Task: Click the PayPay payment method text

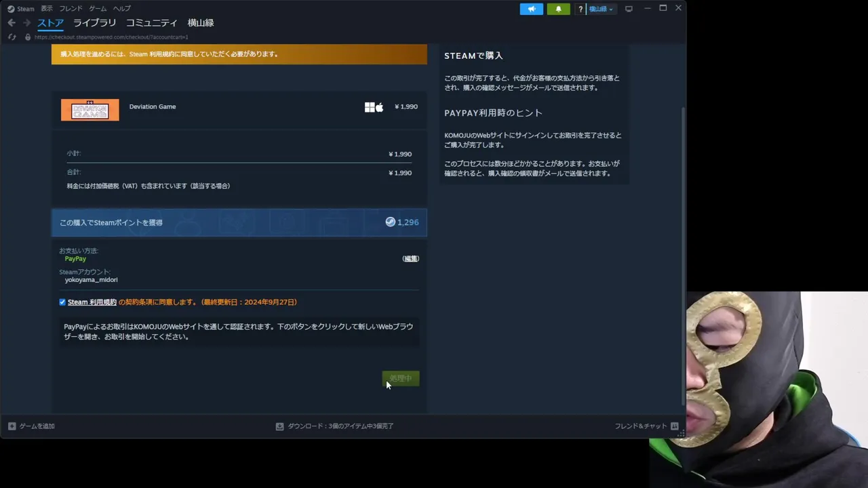Action: tap(75, 259)
